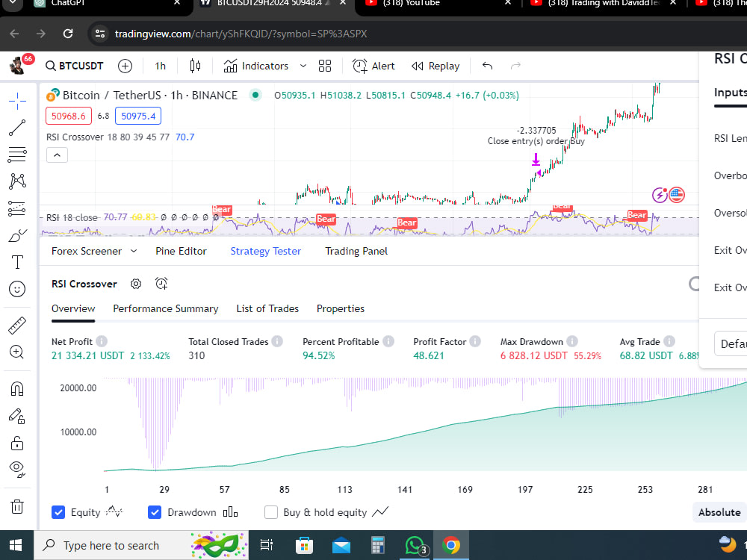Viewport: 747px width, 560px height.
Task: Start bar Replay mode
Action: pyautogui.click(x=436, y=66)
